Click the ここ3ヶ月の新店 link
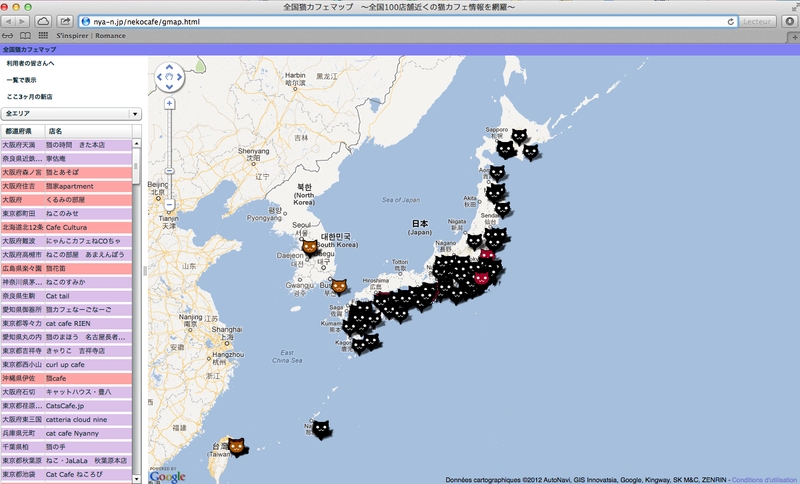This screenshot has height=484, width=800. tap(29, 97)
